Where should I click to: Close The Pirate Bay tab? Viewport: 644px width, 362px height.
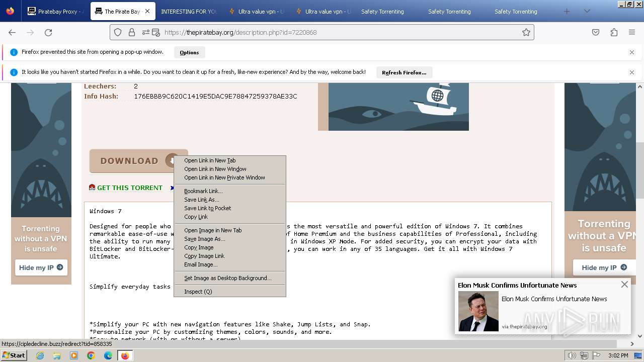(147, 11)
